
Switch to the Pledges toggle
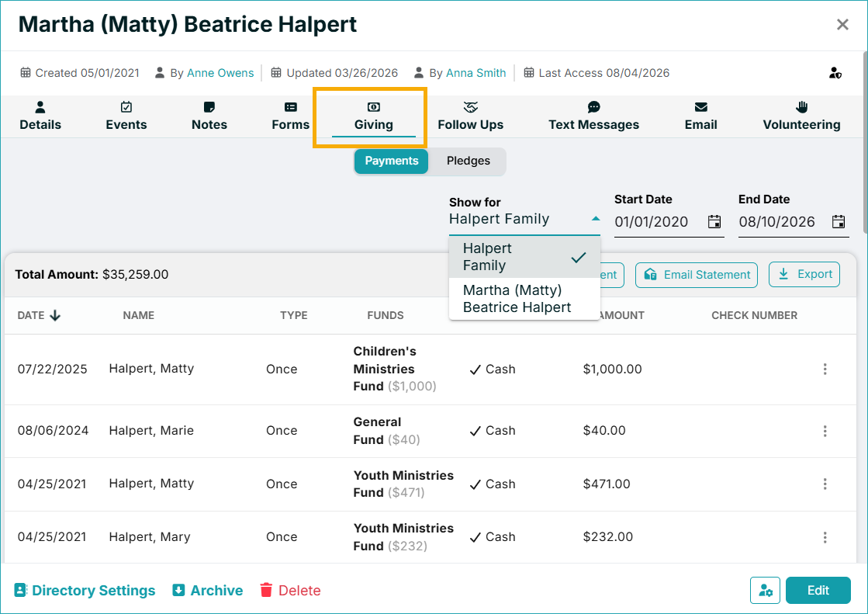tap(469, 161)
